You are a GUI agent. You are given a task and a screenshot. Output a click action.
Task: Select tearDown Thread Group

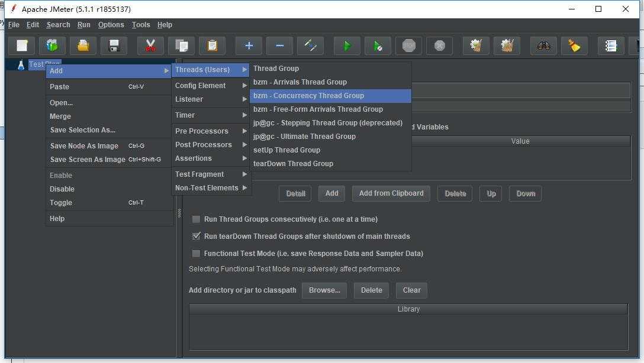331,163
